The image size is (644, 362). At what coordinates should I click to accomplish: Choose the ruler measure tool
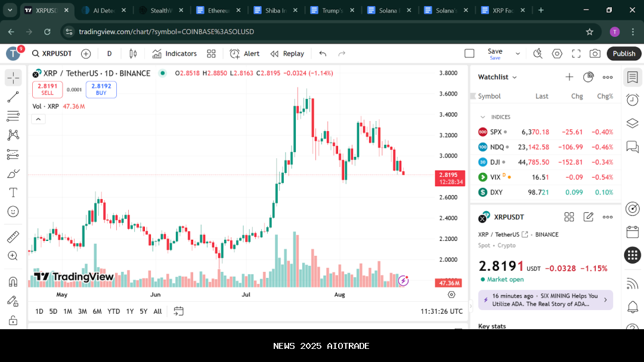point(13,237)
